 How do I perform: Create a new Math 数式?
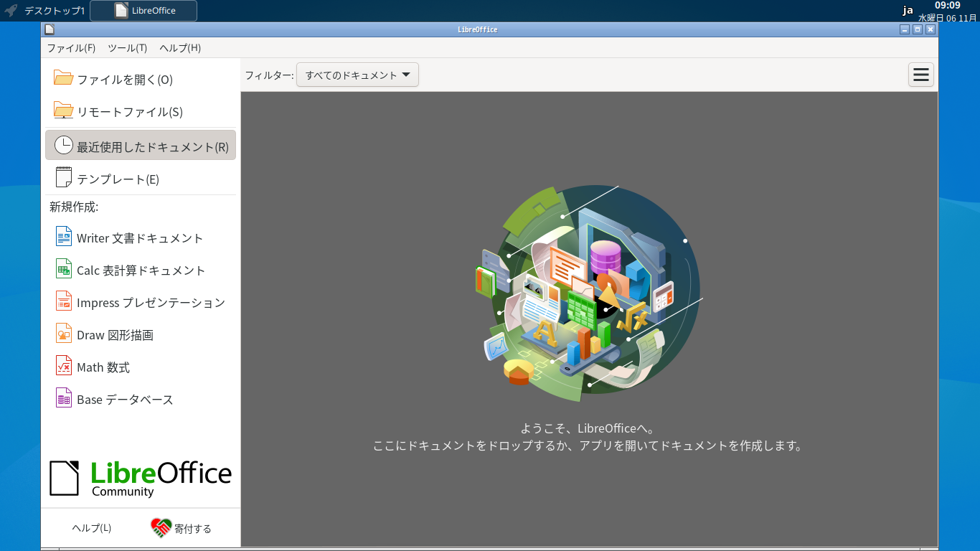click(103, 367)
